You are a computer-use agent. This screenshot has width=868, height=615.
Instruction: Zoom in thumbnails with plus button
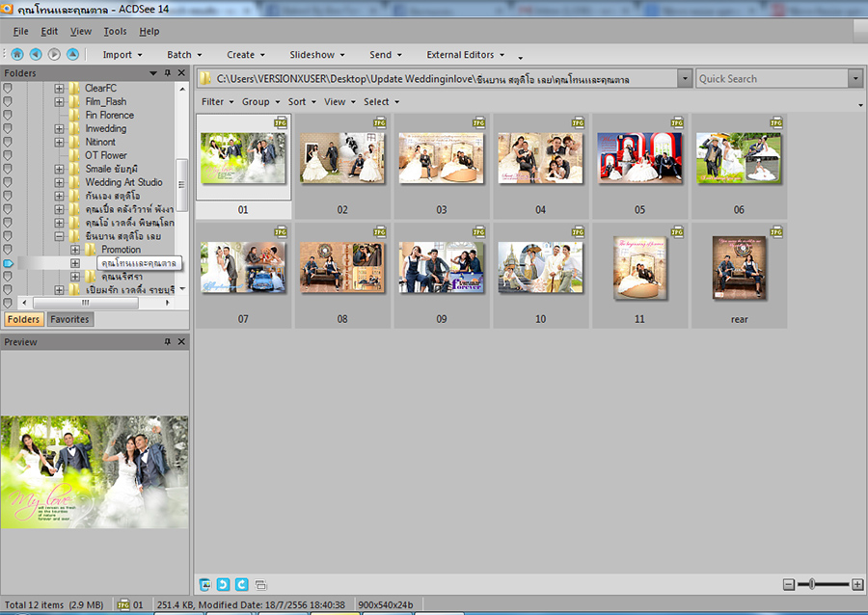pyautogui.click(x=857, y=584)
